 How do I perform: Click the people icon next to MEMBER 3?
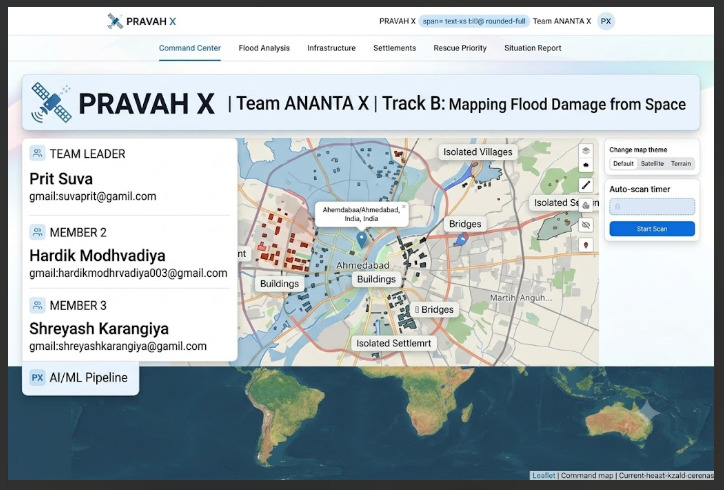pos(37,305)
